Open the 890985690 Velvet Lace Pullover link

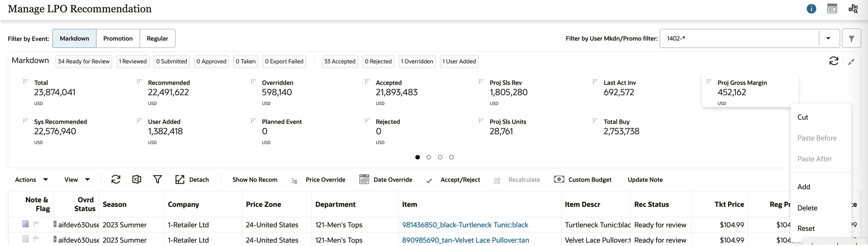465,240
